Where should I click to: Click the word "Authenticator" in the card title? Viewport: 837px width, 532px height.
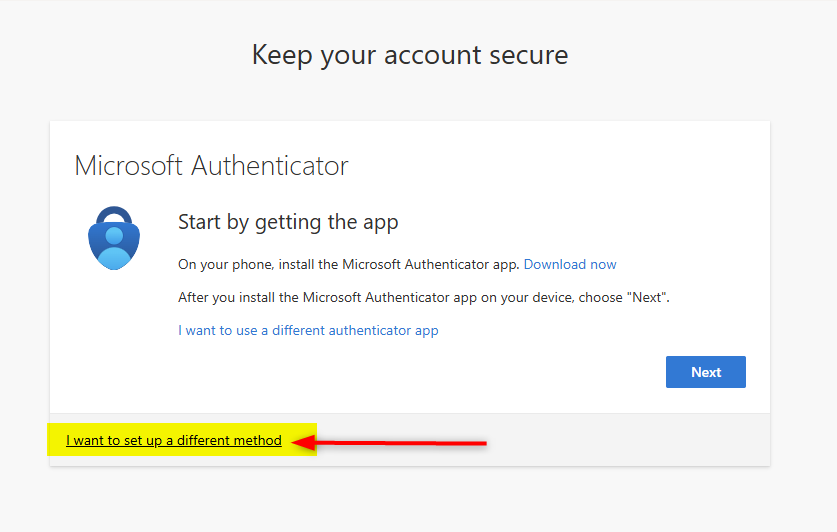point(270,165)
